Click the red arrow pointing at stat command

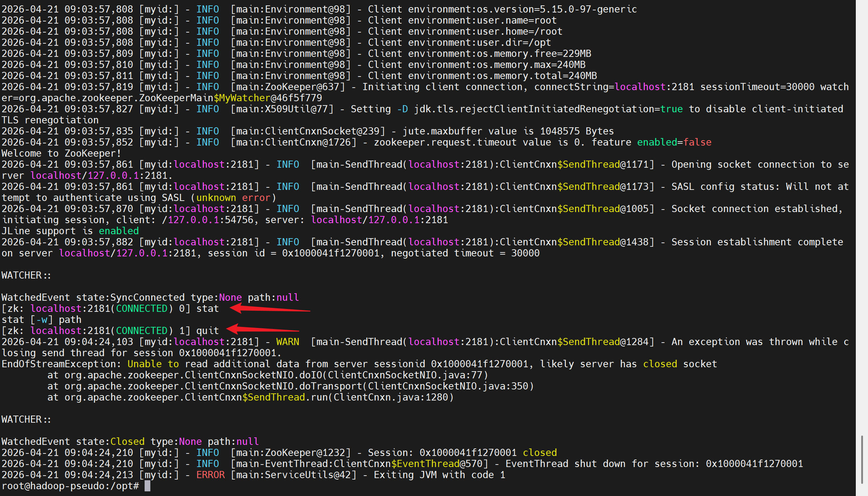269,309
